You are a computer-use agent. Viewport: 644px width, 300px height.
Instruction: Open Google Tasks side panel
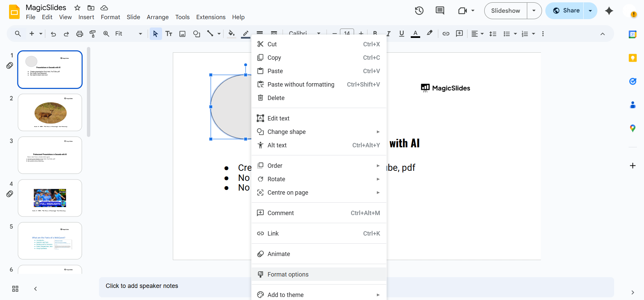tap(633, 81)
